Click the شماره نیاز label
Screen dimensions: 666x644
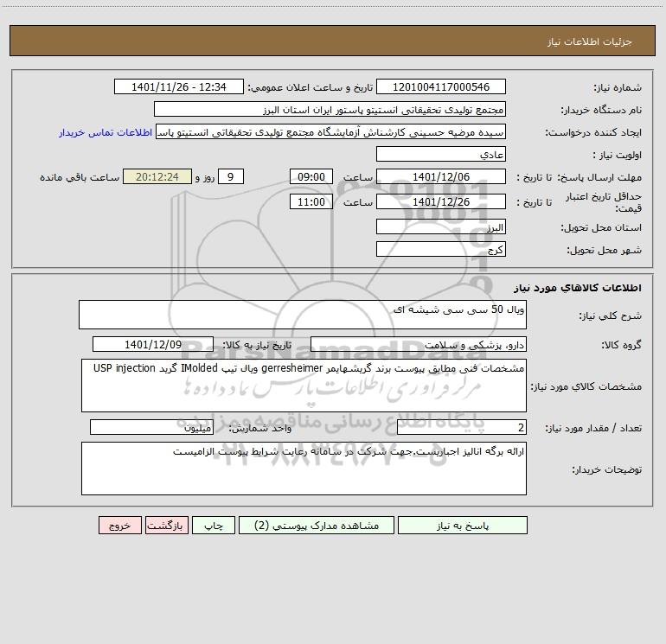pos(618,87)
